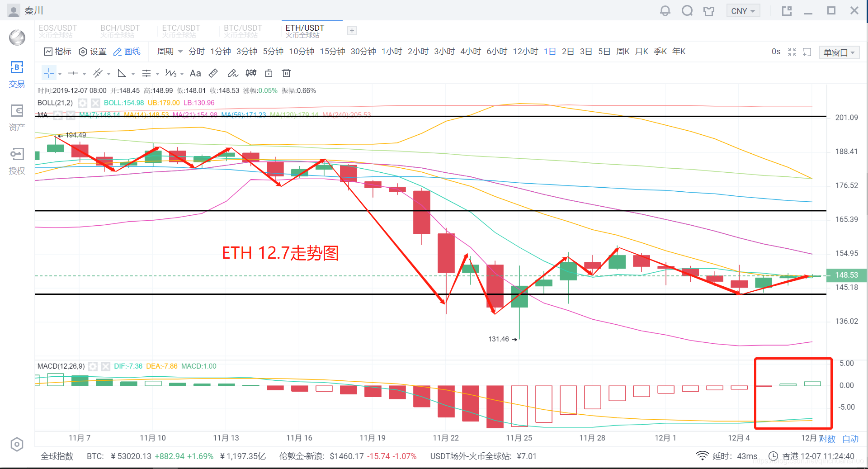
Task: Expand the 周期 period dropdown
Action: pyautogui.click(x=170, y=52)
